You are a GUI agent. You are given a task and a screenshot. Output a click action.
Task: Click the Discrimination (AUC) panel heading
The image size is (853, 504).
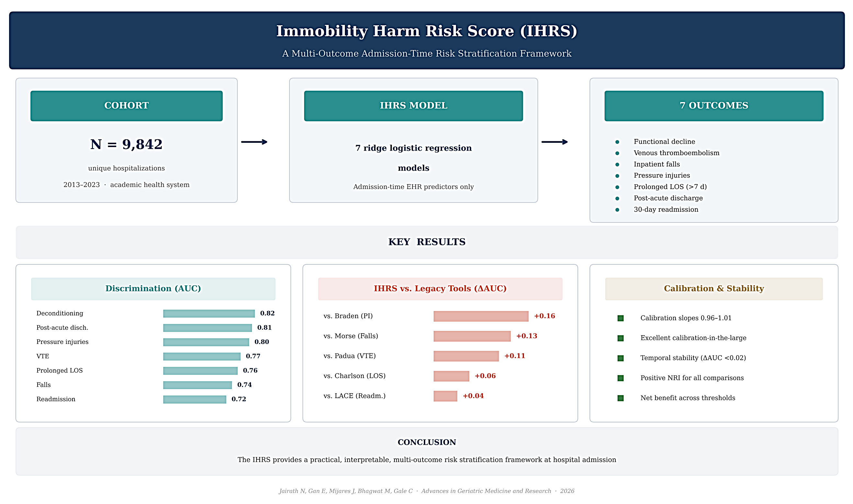click(x=153, y=289)
